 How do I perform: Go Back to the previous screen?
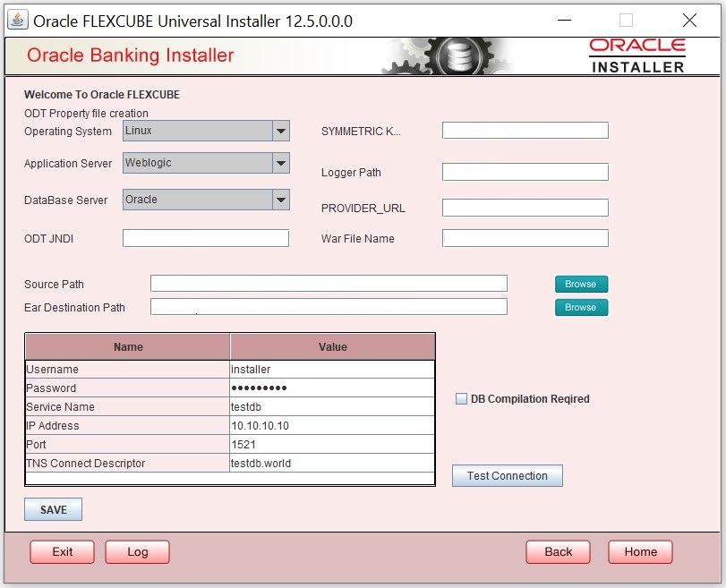[x=558, y=552]
